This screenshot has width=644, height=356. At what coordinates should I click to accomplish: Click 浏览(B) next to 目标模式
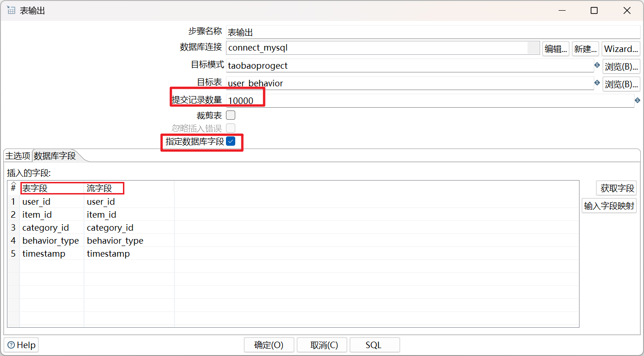[621, 65]
